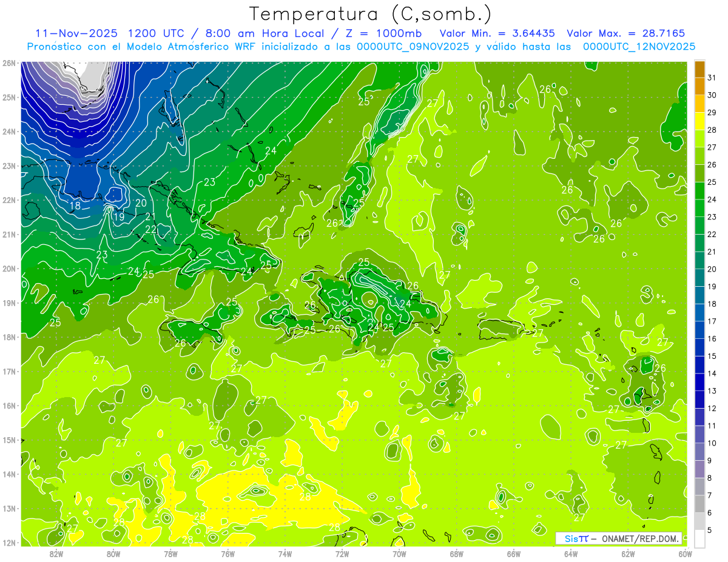Click legend value label 25
The height and width of the screenshot is (562, 728).
pos(712,182)
